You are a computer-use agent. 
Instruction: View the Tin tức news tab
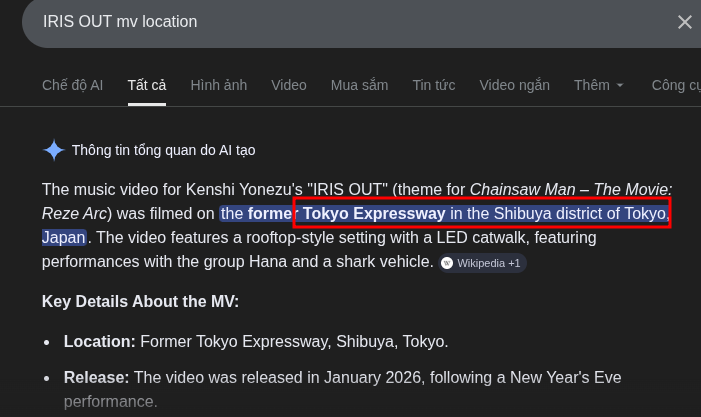434,85
